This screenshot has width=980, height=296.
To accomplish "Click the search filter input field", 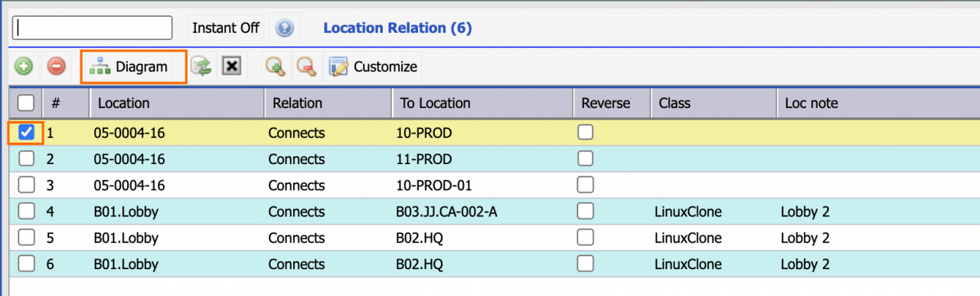I will 92,28.
